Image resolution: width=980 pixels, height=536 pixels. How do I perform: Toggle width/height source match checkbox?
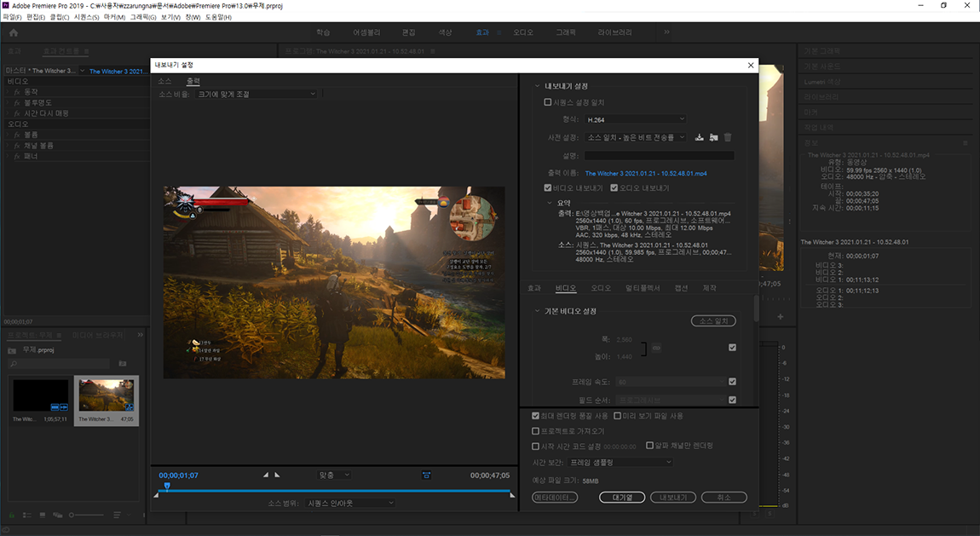(x=732, y=348)
